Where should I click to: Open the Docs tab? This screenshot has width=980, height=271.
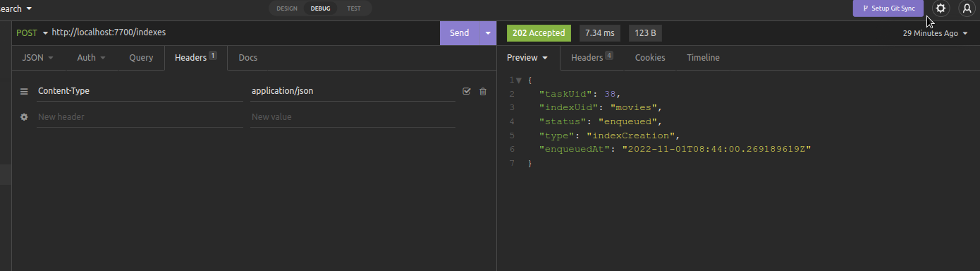click(x=247, y=58)
